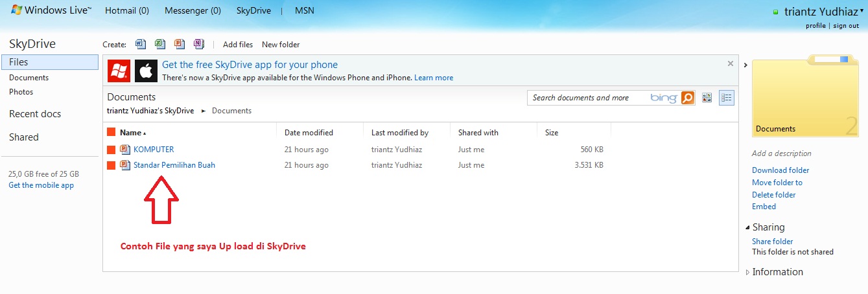Tick the select-all checkbox beside Name

pos(111,132)
